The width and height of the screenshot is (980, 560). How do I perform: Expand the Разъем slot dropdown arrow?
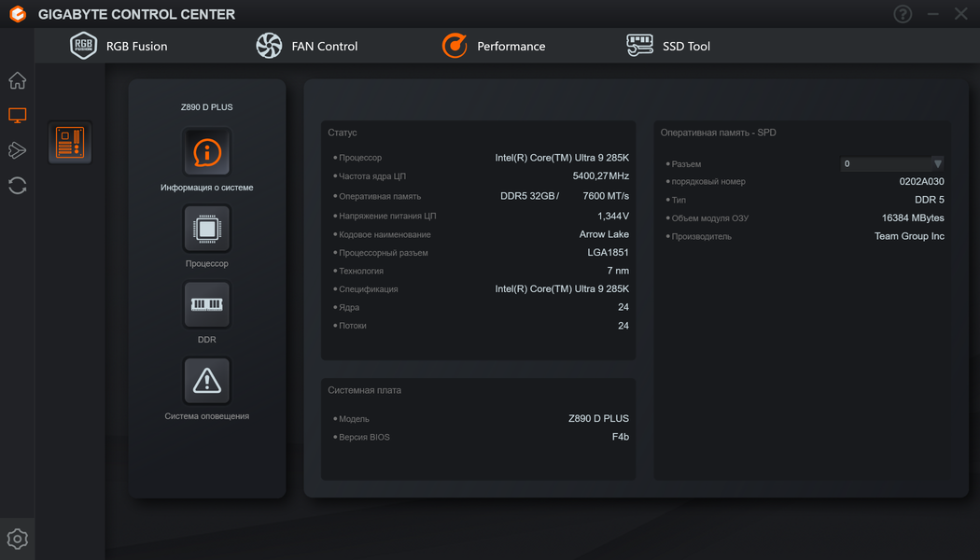click(x=937, y=163)
